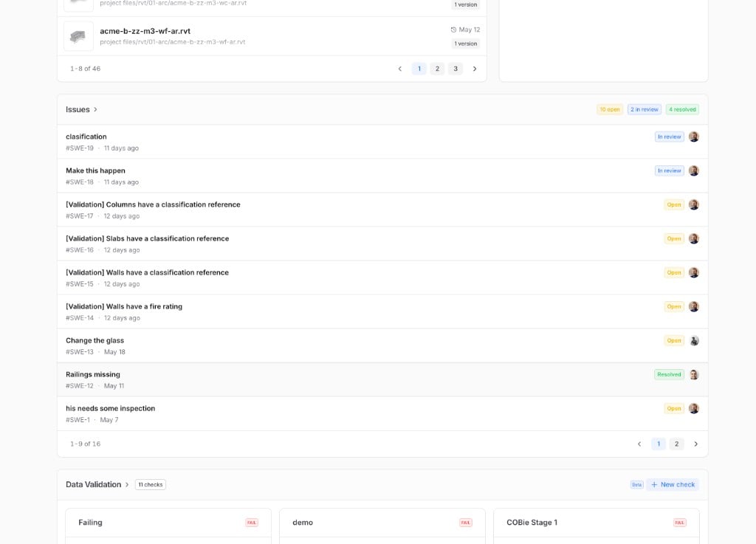Select page 2 in issues pagination
This screenshot has height=544, width=756.
pos(676,444)
